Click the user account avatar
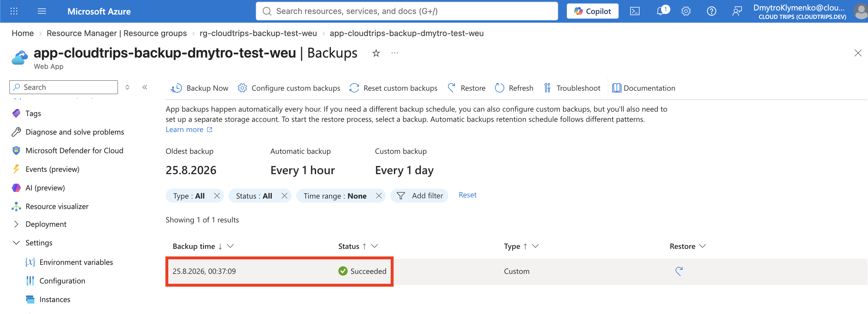 tap(860, 11)
